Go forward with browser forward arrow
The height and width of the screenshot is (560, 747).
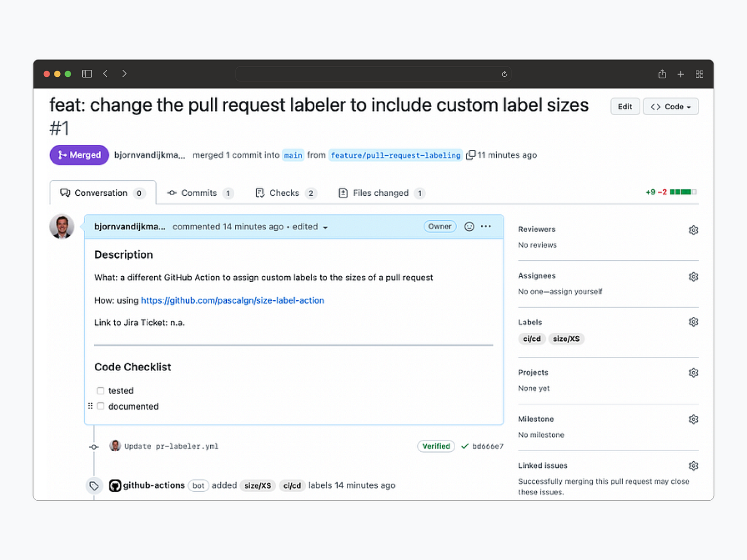click(x=124, y=74)
